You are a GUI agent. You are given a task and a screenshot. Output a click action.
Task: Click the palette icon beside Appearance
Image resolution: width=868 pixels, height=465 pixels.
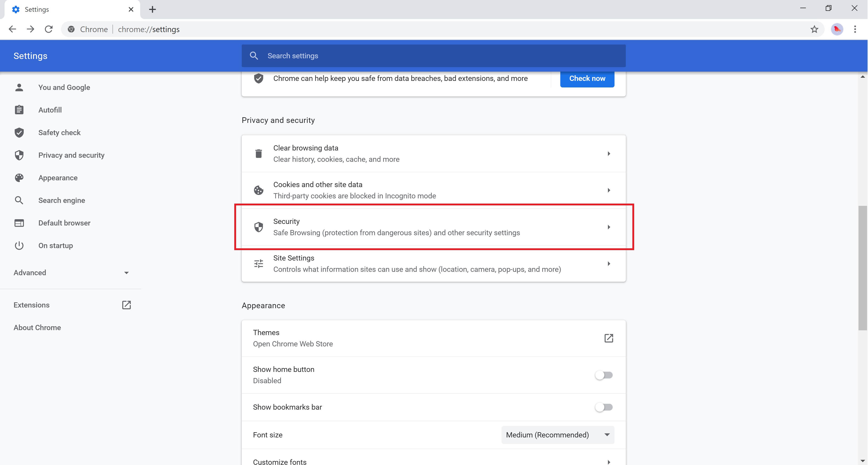click(19, 178)
